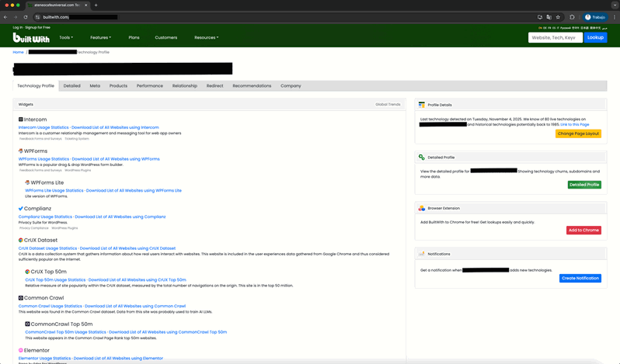Switch to the Performance tab

[x=150, y=85]
